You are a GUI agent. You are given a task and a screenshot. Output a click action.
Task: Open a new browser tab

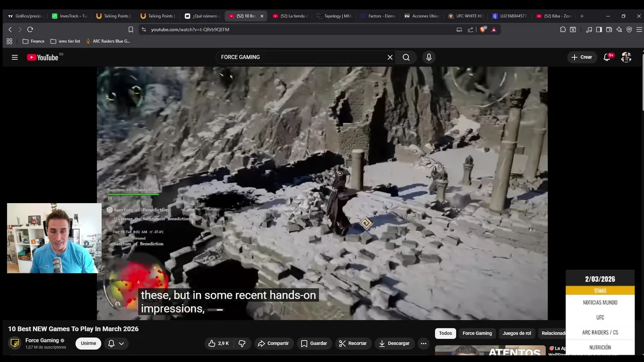tap(582, 16)
